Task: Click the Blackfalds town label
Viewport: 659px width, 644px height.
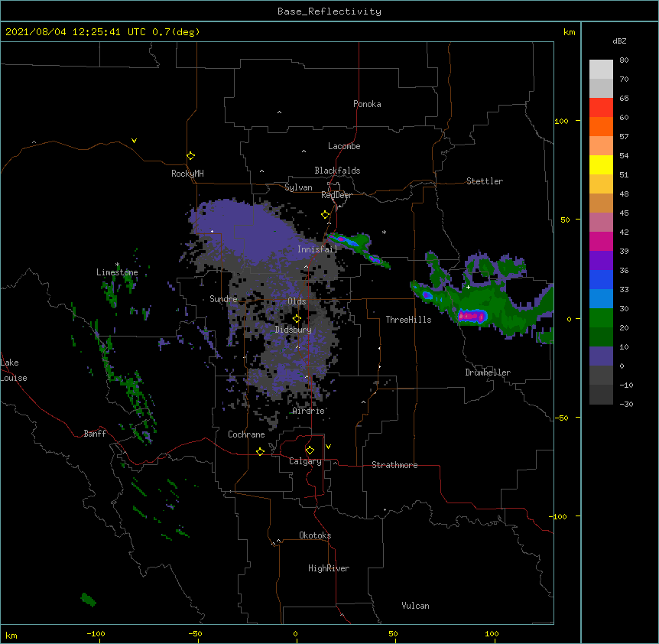Action: [x=337, y=171]
